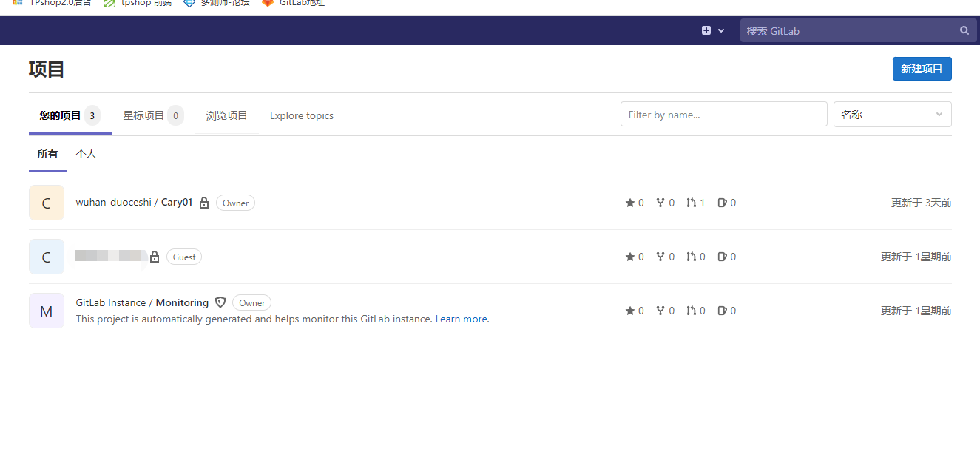Click the lock icon beside the Guest badge
The height and width of the screenshot is (460, 980).
point(155,257)
